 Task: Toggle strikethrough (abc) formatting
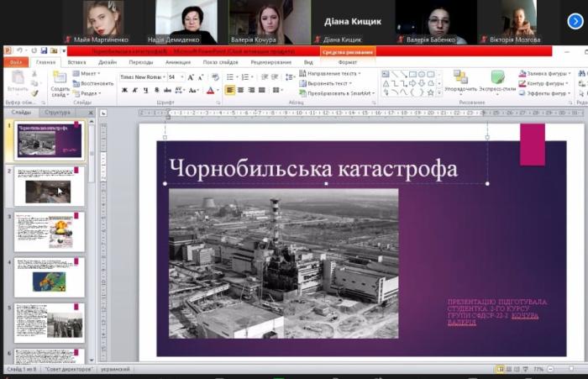pyautogui.click(x=168, y=90)
